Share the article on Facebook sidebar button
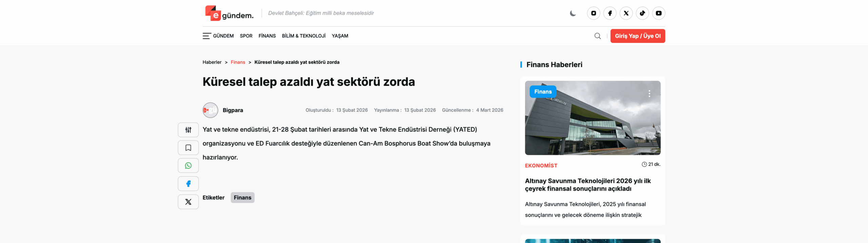 click(188, 184)
